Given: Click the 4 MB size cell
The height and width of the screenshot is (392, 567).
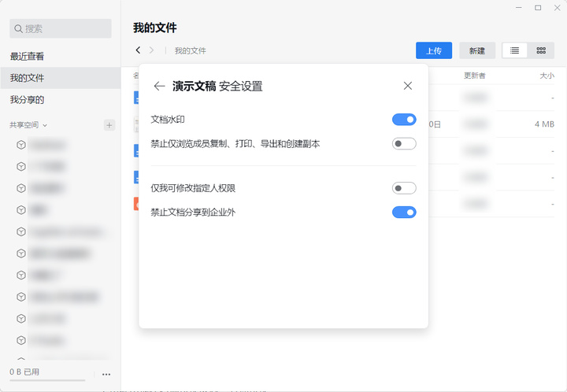Looking at the screenshot, I should tap(544, 124).
